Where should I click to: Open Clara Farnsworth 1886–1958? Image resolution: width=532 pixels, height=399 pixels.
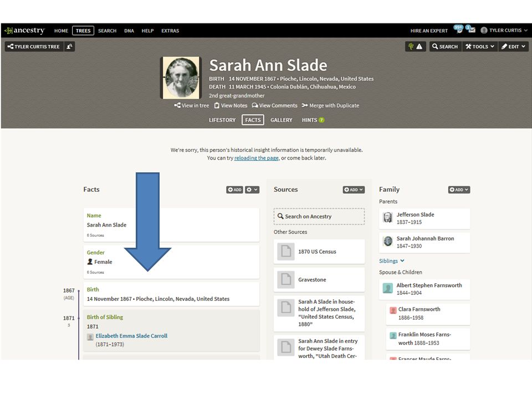[x=428, y=314]
